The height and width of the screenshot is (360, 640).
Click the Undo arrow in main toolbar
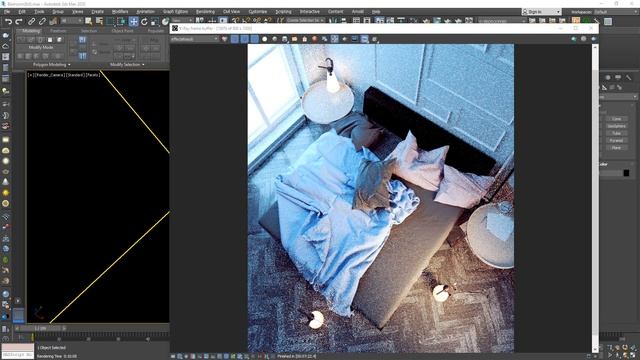pos(8,21)
